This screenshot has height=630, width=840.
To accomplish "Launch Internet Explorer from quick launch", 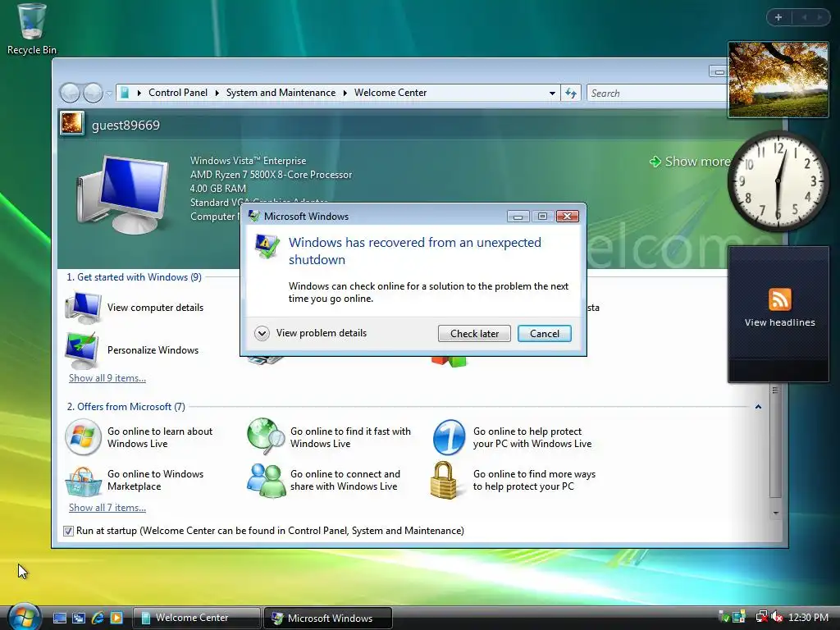I will click(x=98, y=618).
